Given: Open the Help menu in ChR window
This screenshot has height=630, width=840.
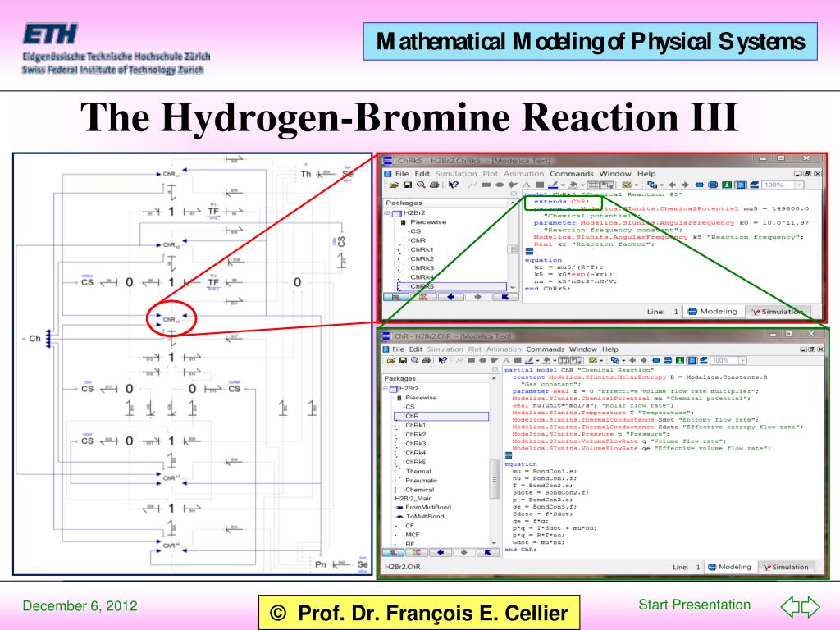Looking at the screenshot, I should point(609,349).
